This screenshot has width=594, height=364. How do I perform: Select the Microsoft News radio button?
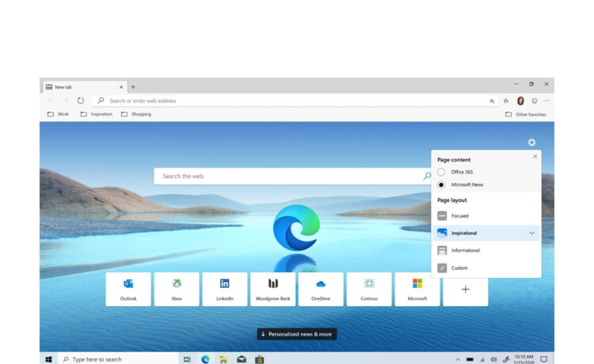pos(441,184)
